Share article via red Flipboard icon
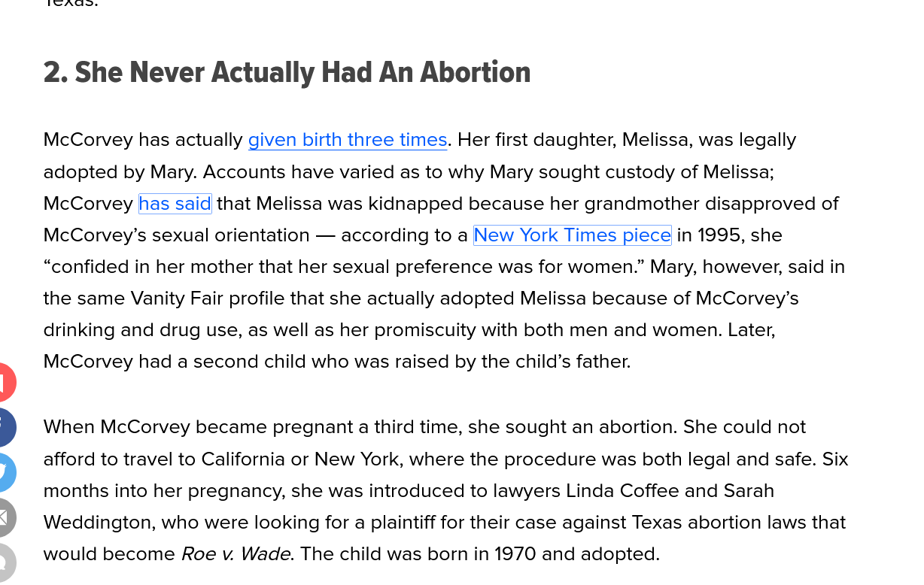Viewport: 924px width, 585px height. coord(6,382)
